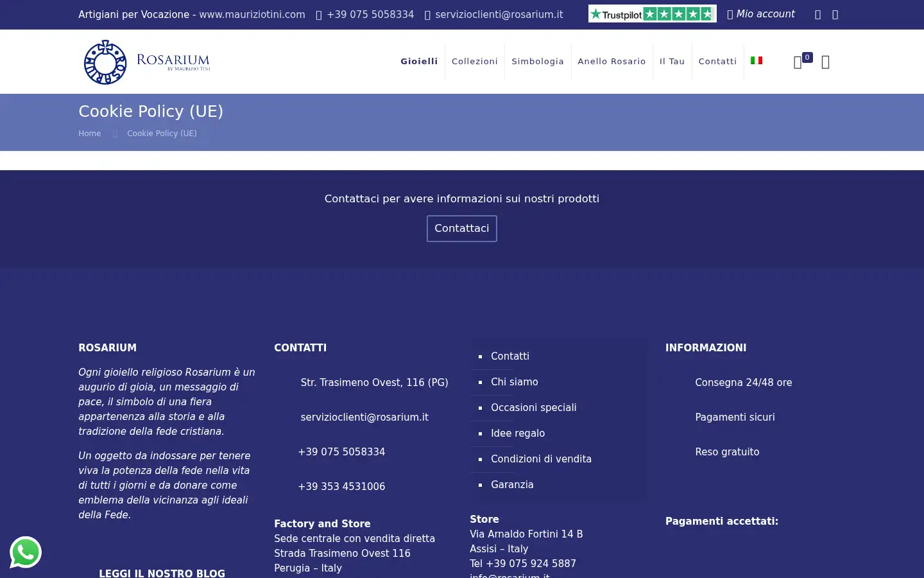Click Pagamenti sicuri text
The image size is (924, 578).
click(735, 417)
